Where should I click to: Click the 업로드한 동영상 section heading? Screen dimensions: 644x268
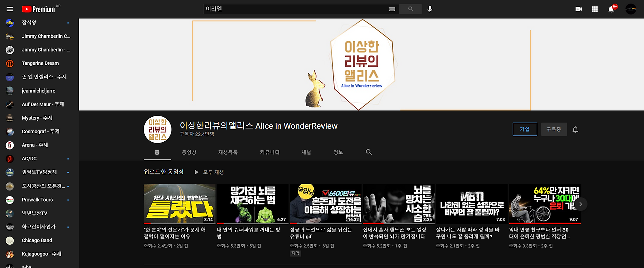pyautogui.click(x=164, y=172)
